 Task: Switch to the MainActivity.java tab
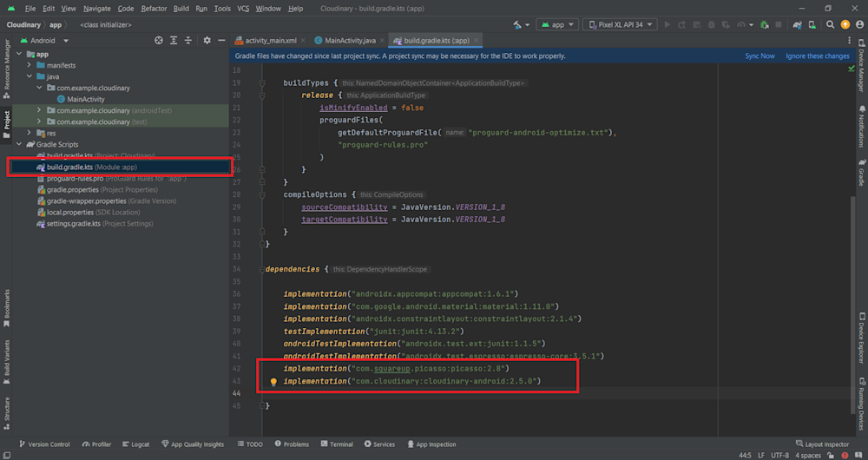[x=349, y=41]
